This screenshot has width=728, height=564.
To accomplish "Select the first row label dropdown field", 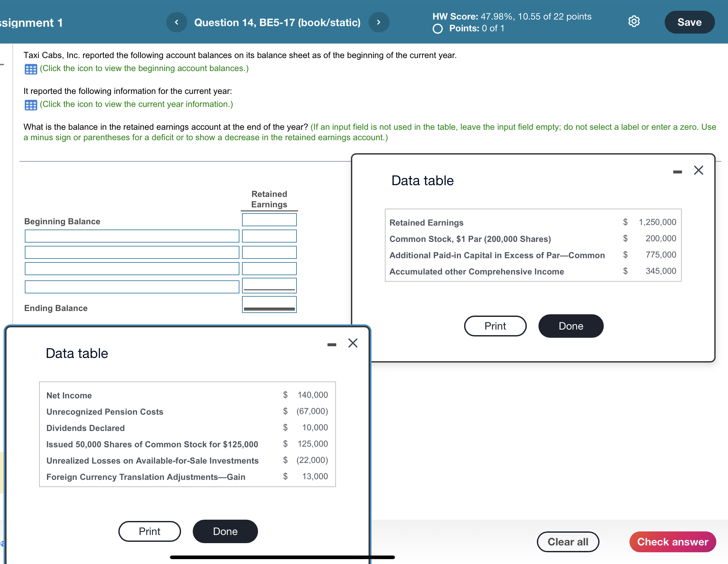I will (x=132, y=236).
